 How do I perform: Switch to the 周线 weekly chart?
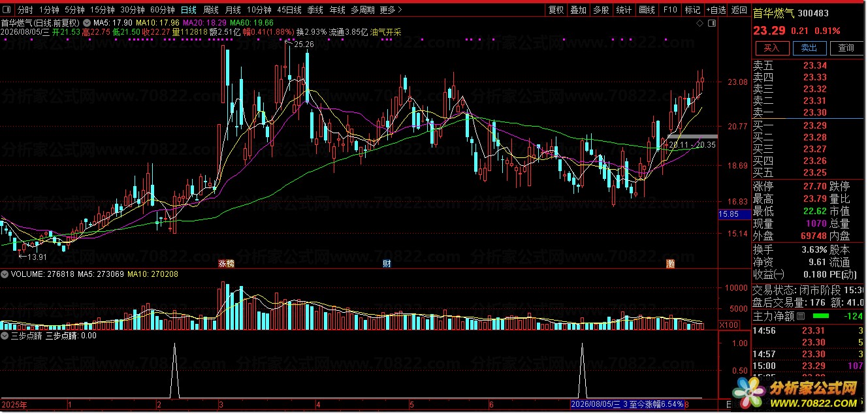pos(211,10)
